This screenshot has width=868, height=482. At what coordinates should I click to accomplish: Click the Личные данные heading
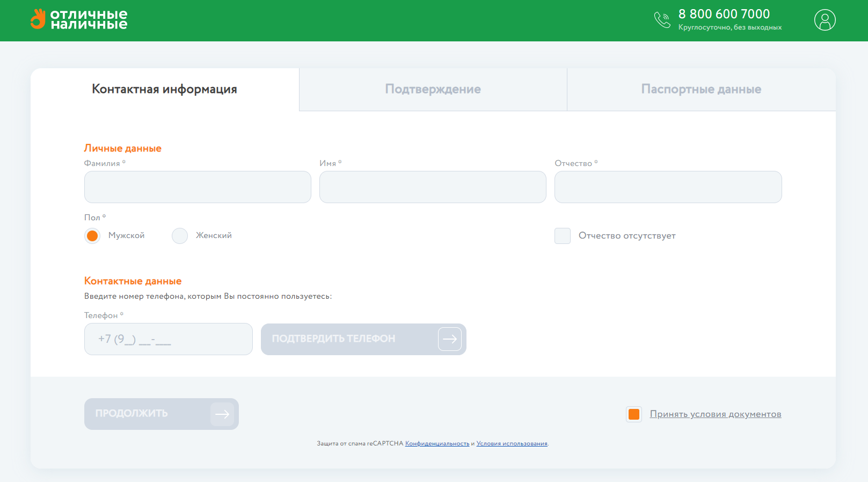pos(123,148)
